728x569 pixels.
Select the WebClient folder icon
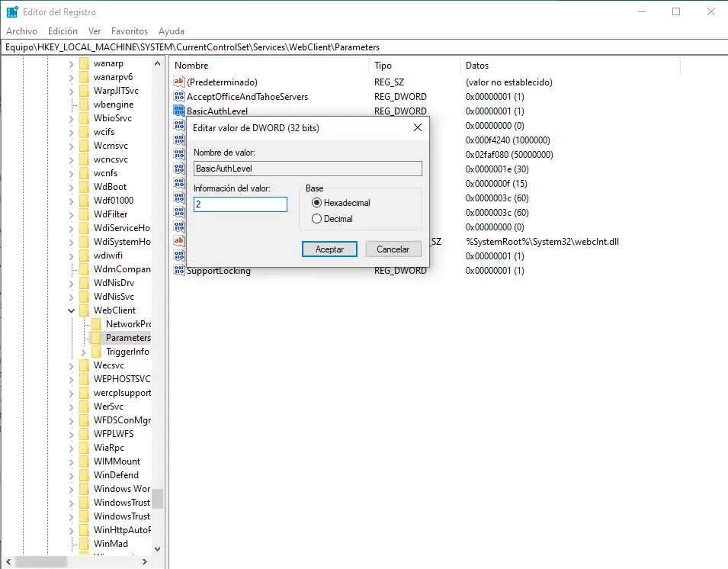84,310
